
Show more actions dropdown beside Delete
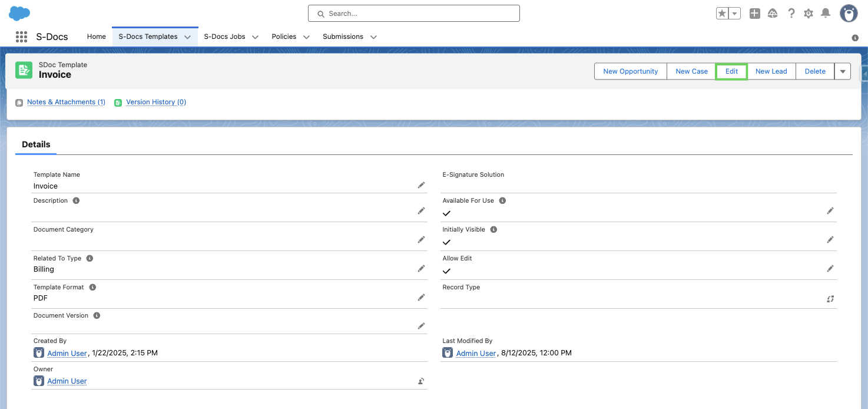(x=843, y=71)
